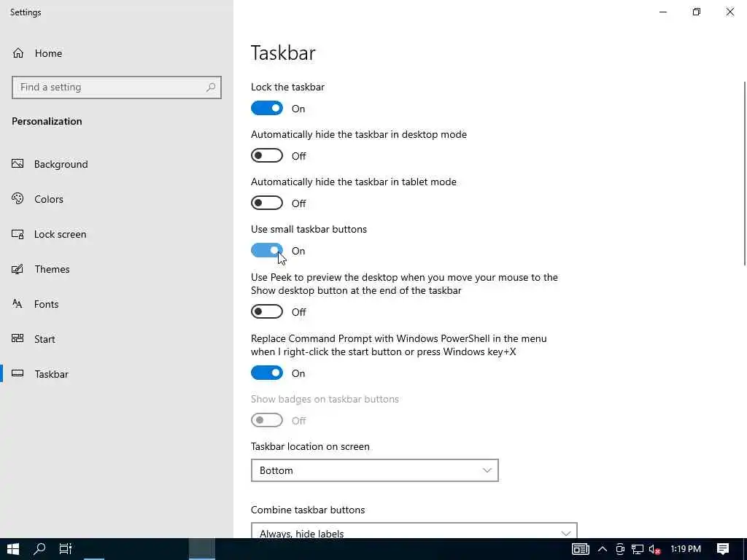This screenshot has height=560, width=747.
Task: Select the Taskbar icon in sidebar
Action: (x=18, y=374)
